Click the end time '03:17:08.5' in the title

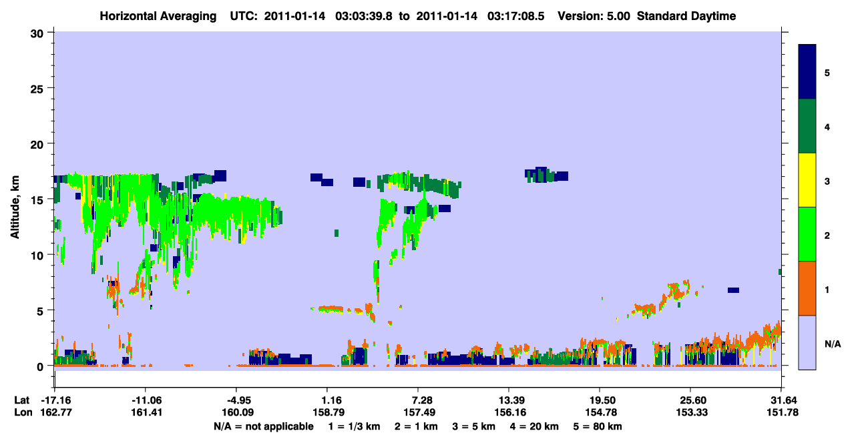pyautogui.click(x=515, y=16)
